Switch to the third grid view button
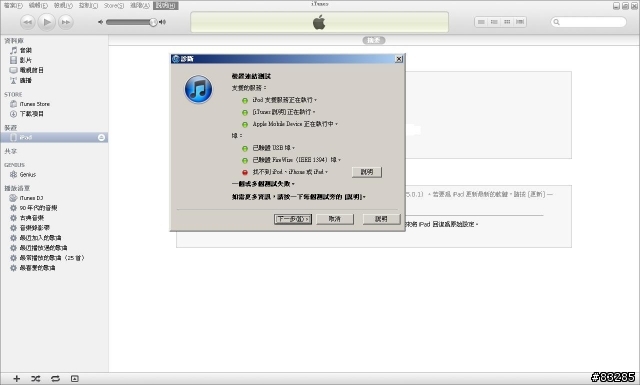The width and height of the screenshot is (640, 385). pyautogui.click(x=507, y=22)
